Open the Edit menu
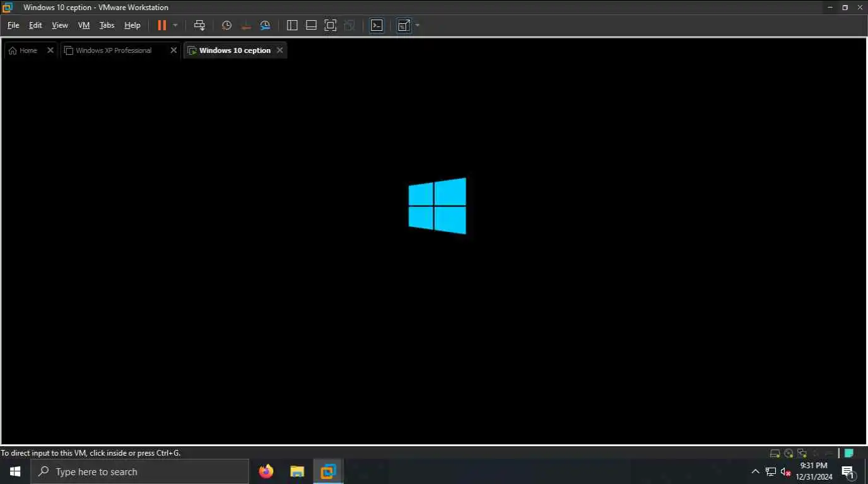The width and height of the screenshot is (868, 484). pos(35,25)
